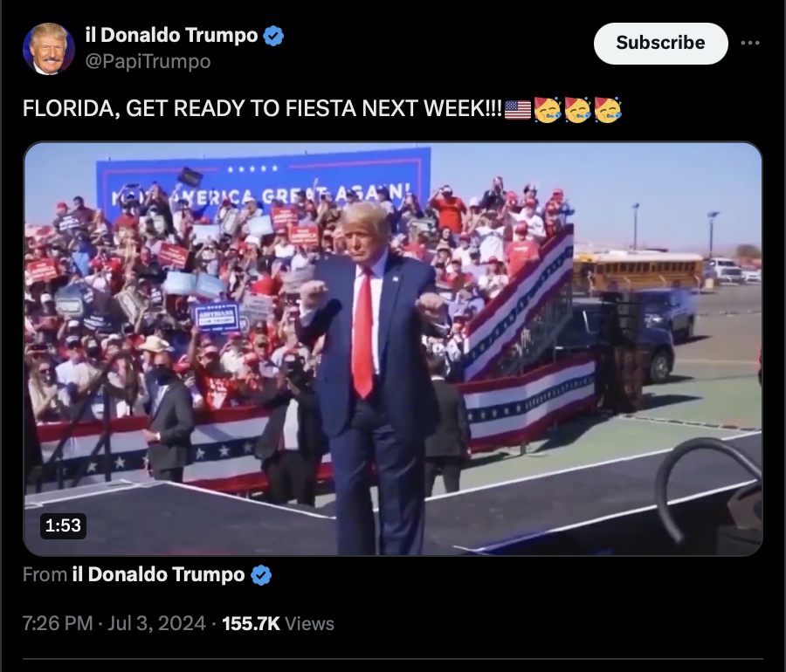Click the 1:53 video duration badge
Viewport: 786px width, 672px height.
[63, 525]
